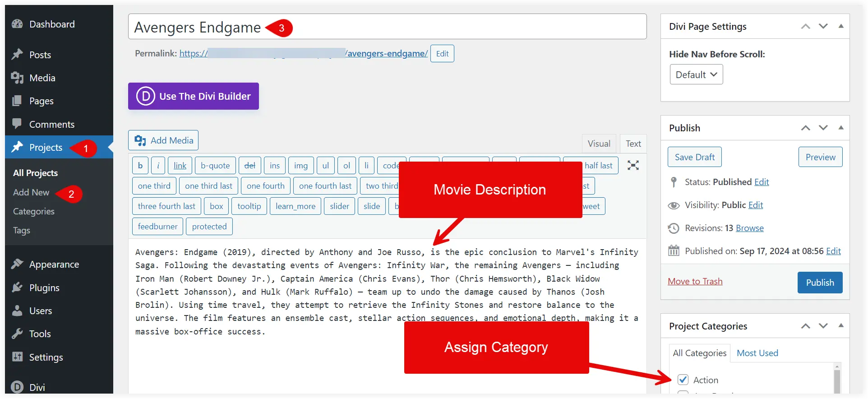Screen dimensions: 868x399
Task: Click the one third shortcode button
Action: [x=154, y=186]
